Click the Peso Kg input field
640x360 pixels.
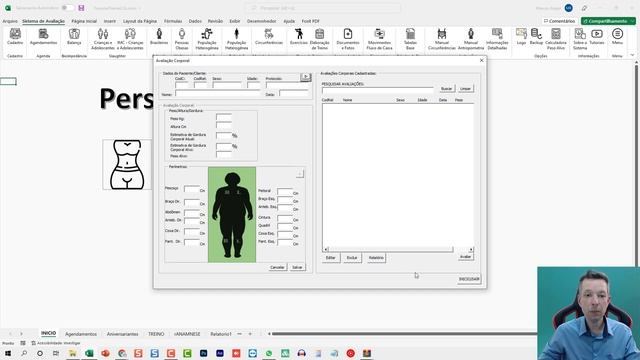click(x=224, y=118)
